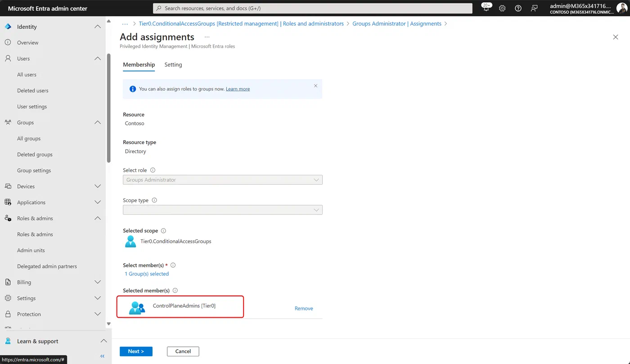
Task: Open Delegated admin partners
Action: point(47,266)
